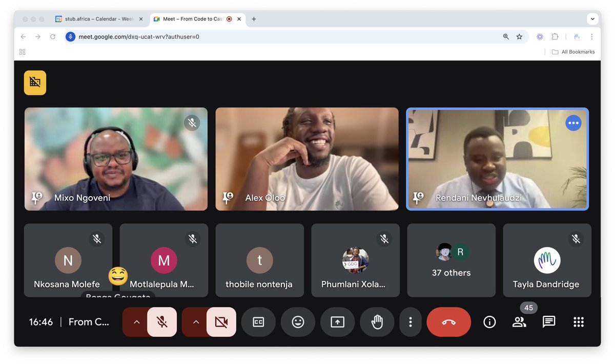Show the list of 45 participants
This screenshot has height=364, width=615.
[519, 322]
